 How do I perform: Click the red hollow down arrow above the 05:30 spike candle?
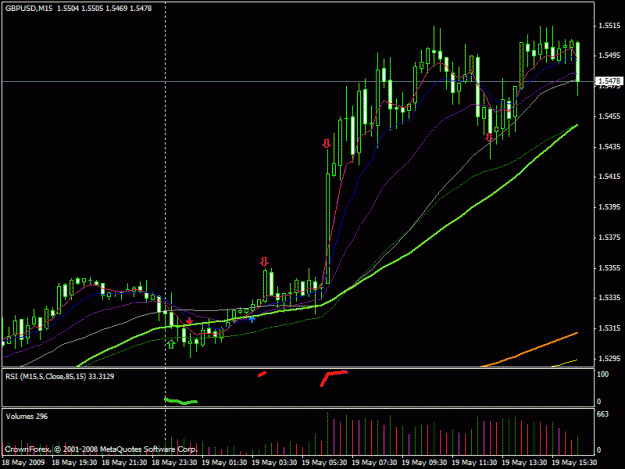pyautogui.click(x=327, y=143)
